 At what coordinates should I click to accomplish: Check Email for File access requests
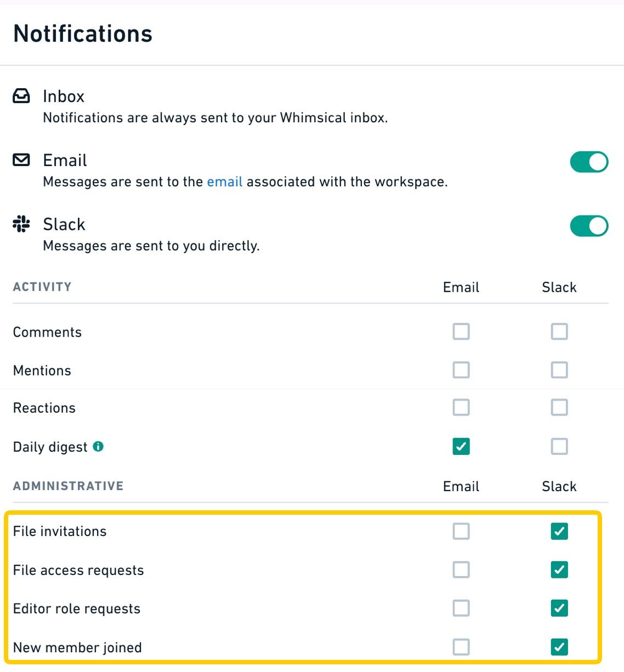pos(461,570)
